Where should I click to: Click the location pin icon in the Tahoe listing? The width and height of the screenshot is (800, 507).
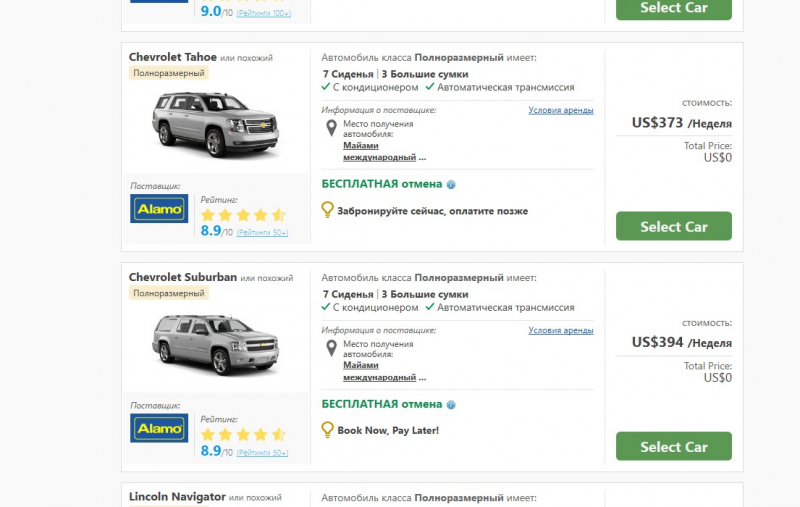coord(332,129)
